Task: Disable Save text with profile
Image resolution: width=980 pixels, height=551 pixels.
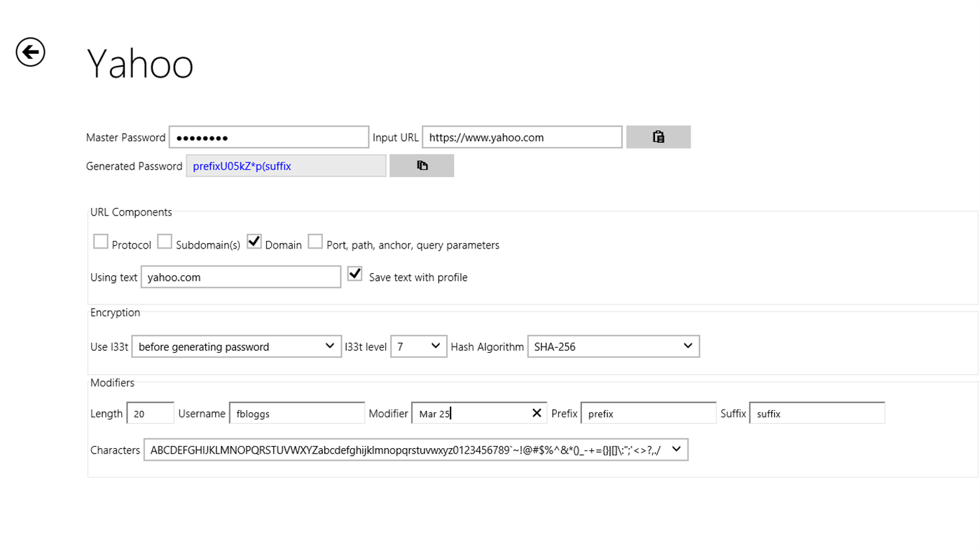Action: (x=354, y=273)
